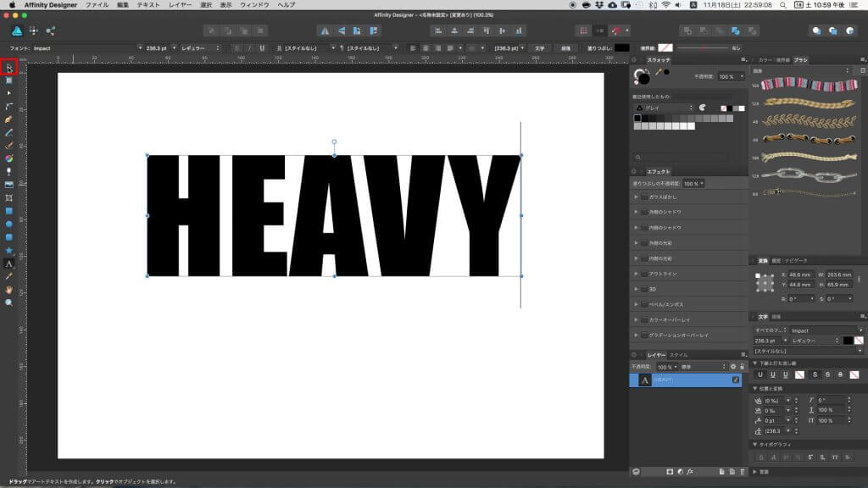Click the underline U button in toolbar
Image resolution: width=868 pixels, height=488 pixels.
click(x=262, y=48)
